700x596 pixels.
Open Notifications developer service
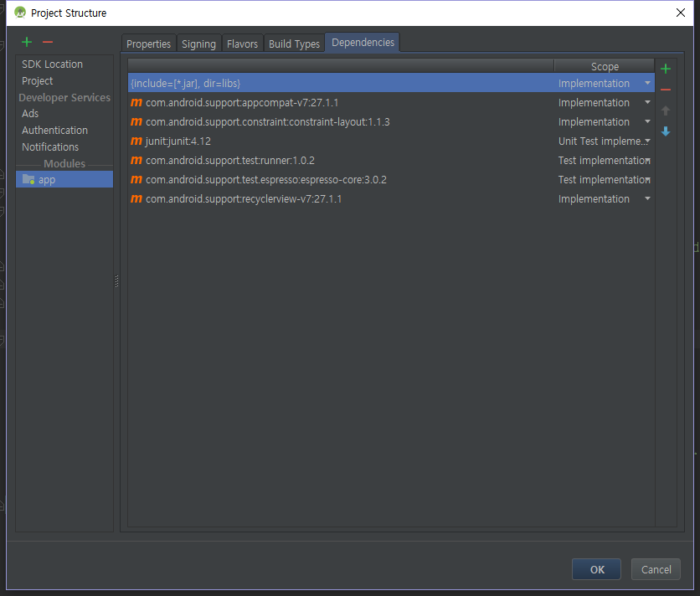click(x=50, y=146)
